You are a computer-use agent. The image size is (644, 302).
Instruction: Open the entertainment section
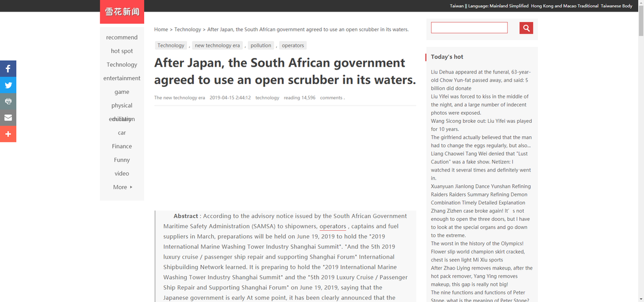122,78
